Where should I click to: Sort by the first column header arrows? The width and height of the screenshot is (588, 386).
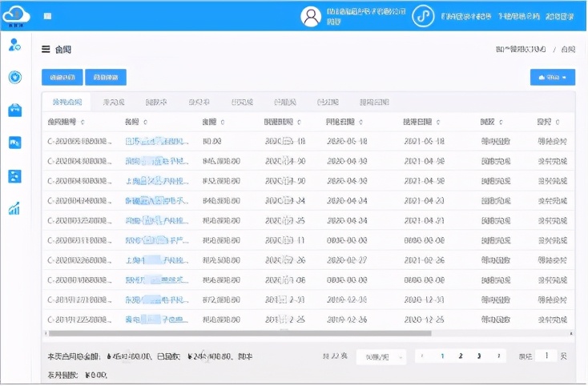[83, 123]
